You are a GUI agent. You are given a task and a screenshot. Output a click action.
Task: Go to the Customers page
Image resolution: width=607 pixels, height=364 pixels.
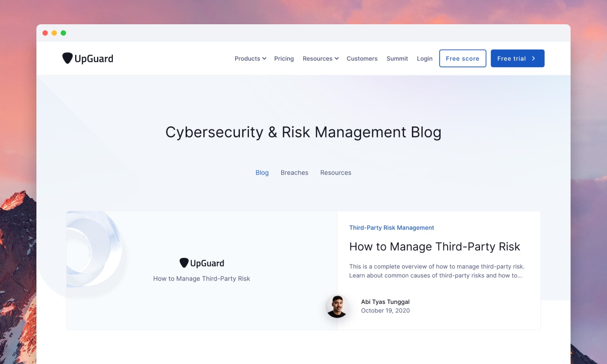click(362, 59)
